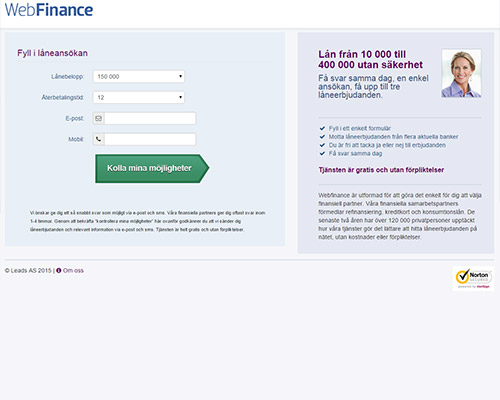The image size is (500, 400).
Task: Click the 'E-post' label
Action: [74, 118]
